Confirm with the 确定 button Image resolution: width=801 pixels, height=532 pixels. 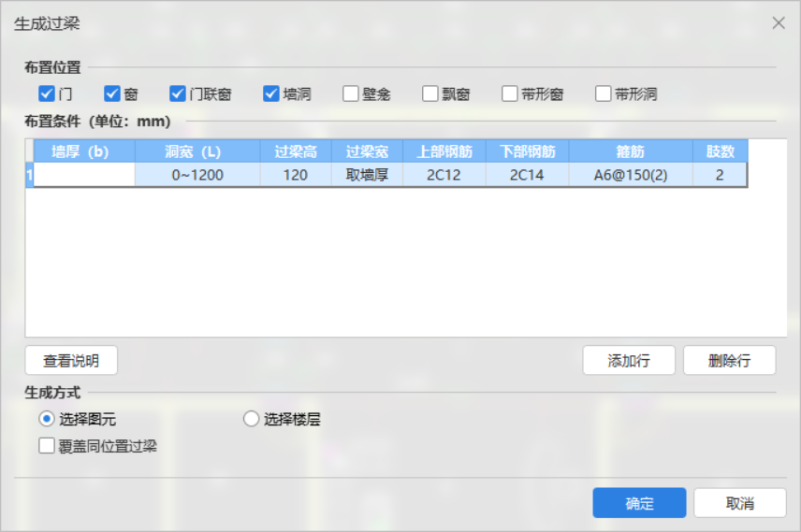(639, 503)
